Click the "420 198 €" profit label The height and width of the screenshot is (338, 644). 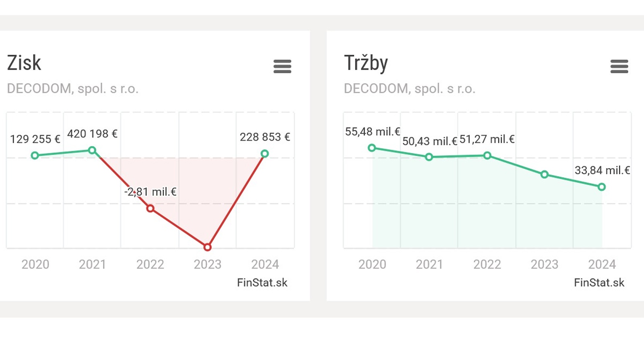[x=92, y=134]
